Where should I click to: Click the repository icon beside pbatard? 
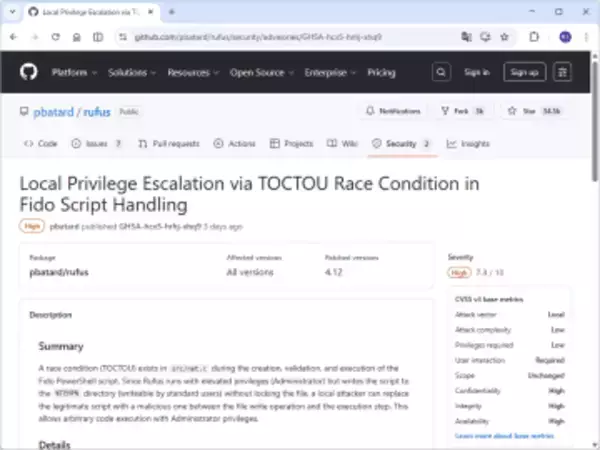[x=24, y=111]
